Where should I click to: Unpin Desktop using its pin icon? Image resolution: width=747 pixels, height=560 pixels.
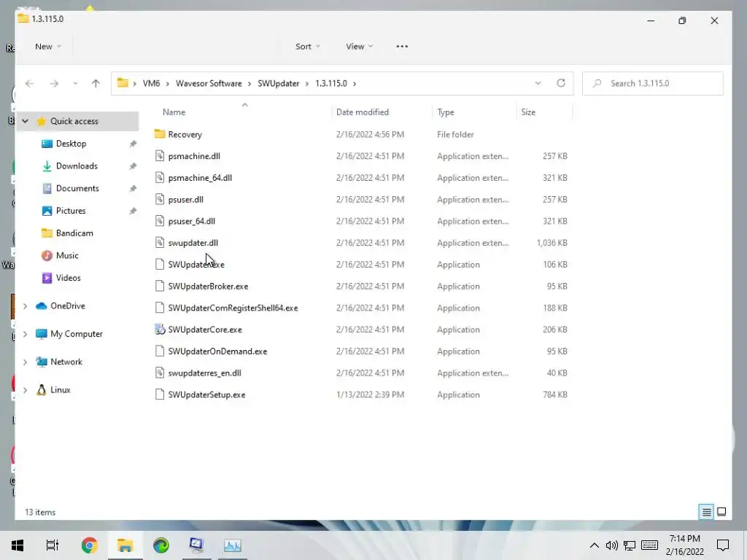tap(133, 144)
